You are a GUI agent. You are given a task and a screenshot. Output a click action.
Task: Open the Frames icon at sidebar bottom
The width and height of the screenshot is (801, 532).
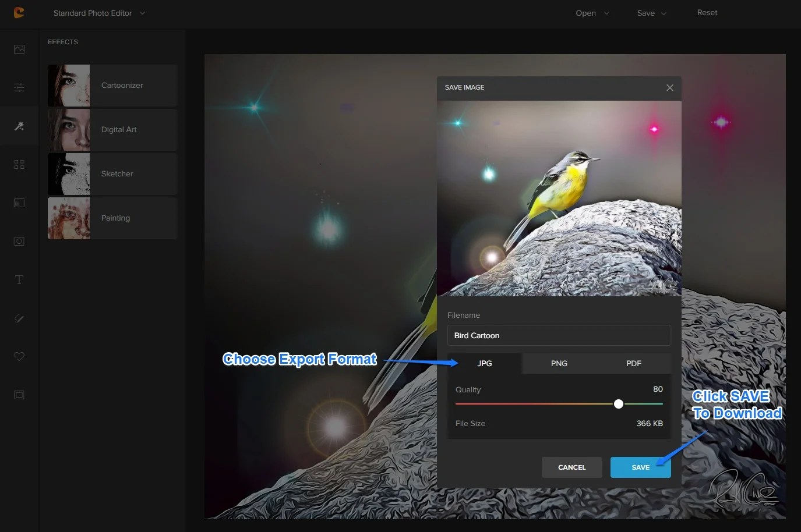19,395
